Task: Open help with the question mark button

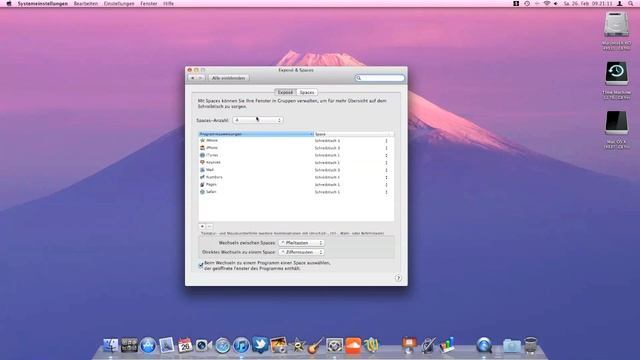Action: [398, 278]
